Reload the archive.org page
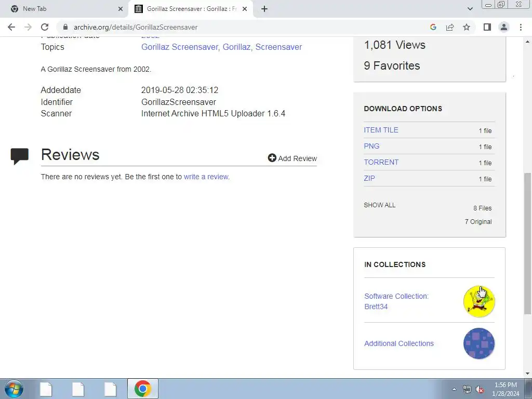Viewport: 532px width, 399px height. click(x=45, y=27)
